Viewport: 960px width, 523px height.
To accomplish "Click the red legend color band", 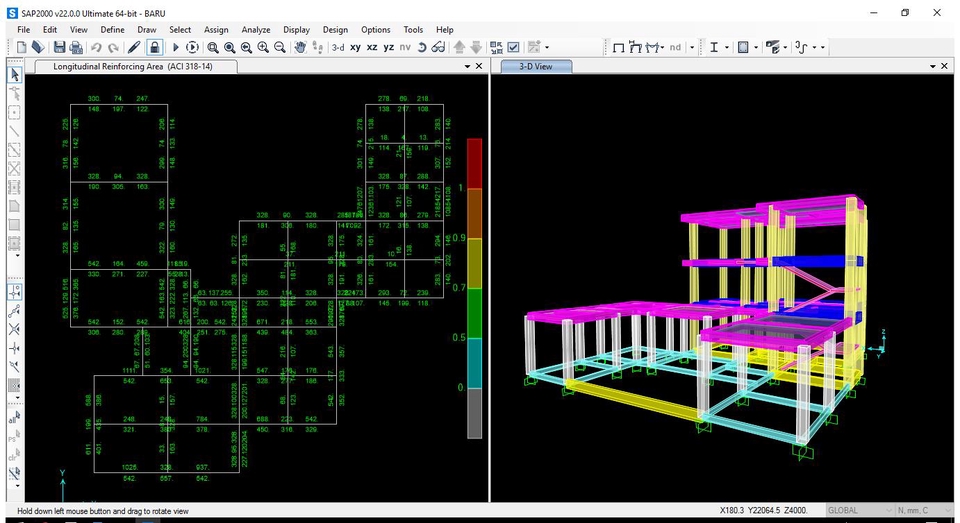I will pyautogui.click(x=474, y=164).
